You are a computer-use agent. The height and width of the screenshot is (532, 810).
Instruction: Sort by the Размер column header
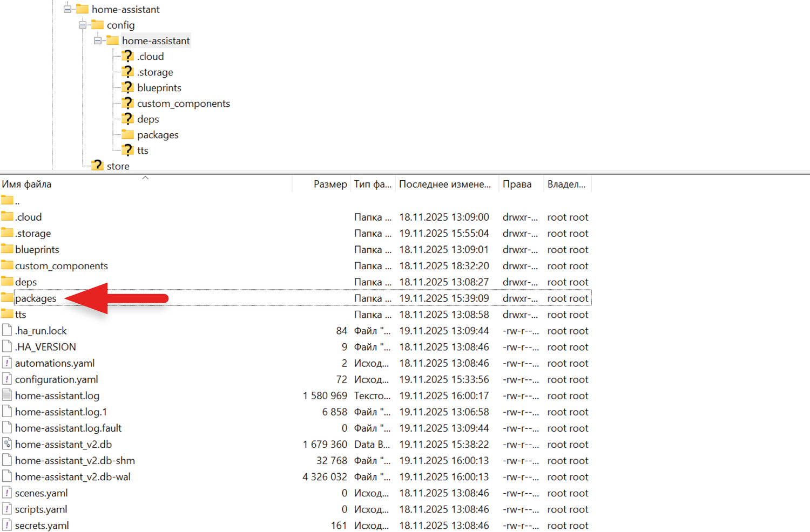point(329,184)
